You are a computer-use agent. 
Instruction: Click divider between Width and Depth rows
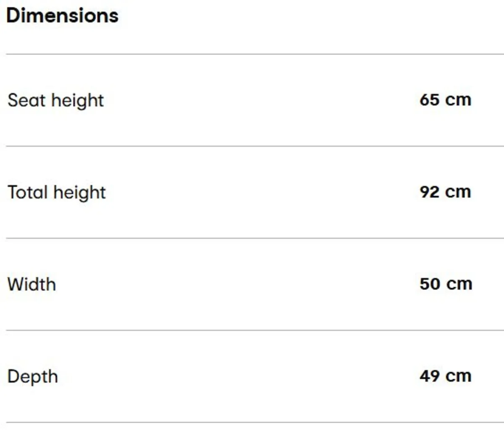coord(252,330)
